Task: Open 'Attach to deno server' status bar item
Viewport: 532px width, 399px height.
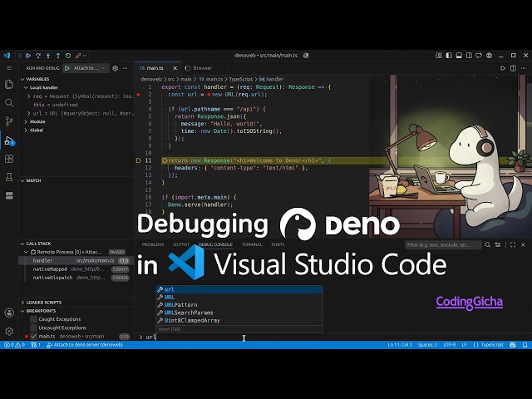Action: (x=85, y=345)
